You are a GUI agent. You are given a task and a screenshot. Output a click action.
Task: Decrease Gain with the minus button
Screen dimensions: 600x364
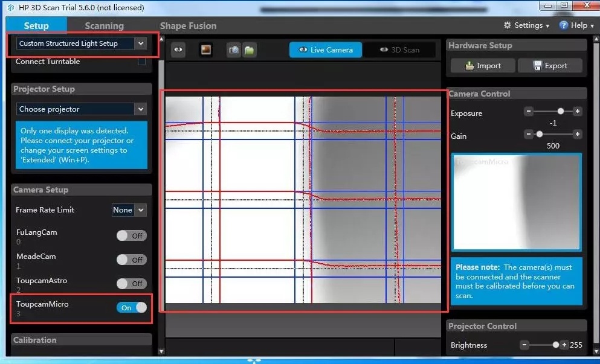pos(529,135)
